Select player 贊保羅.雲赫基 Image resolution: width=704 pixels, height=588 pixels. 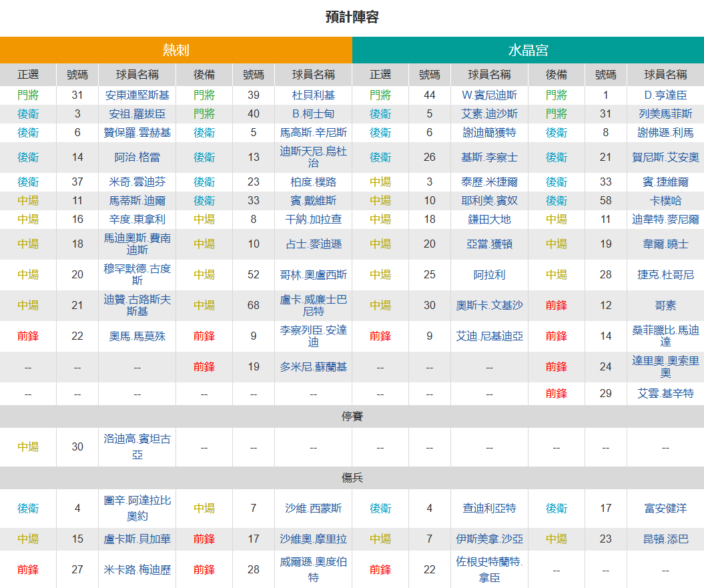point(137,133)
